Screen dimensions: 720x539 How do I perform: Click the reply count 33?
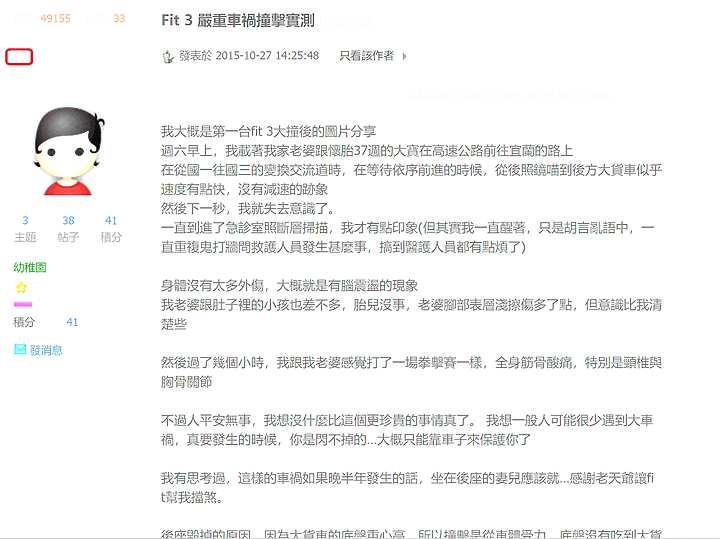(x=119, y=18)
